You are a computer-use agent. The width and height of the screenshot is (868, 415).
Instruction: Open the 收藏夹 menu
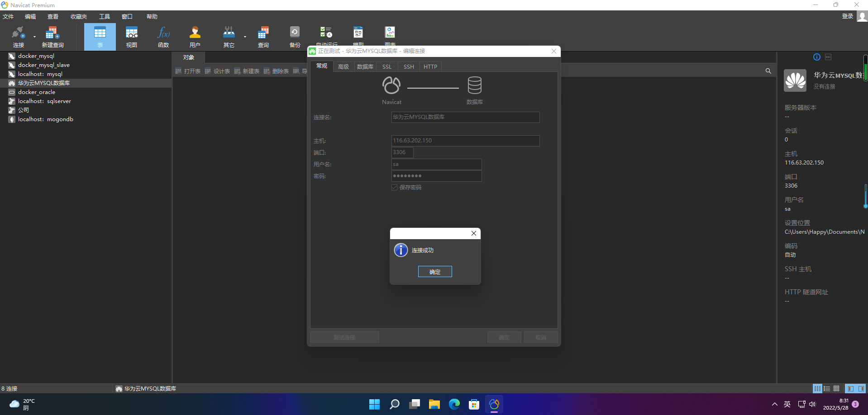79,17
